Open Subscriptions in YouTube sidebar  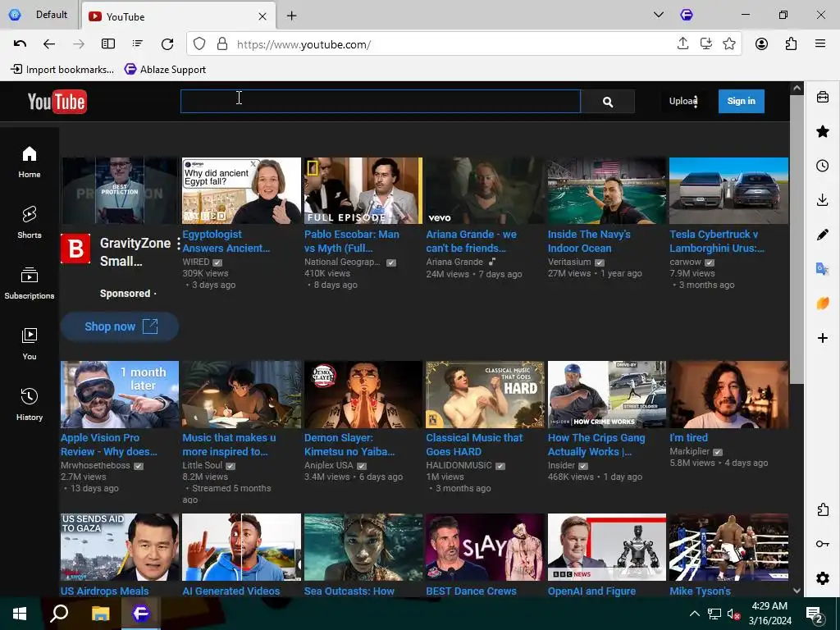point(30,283)
